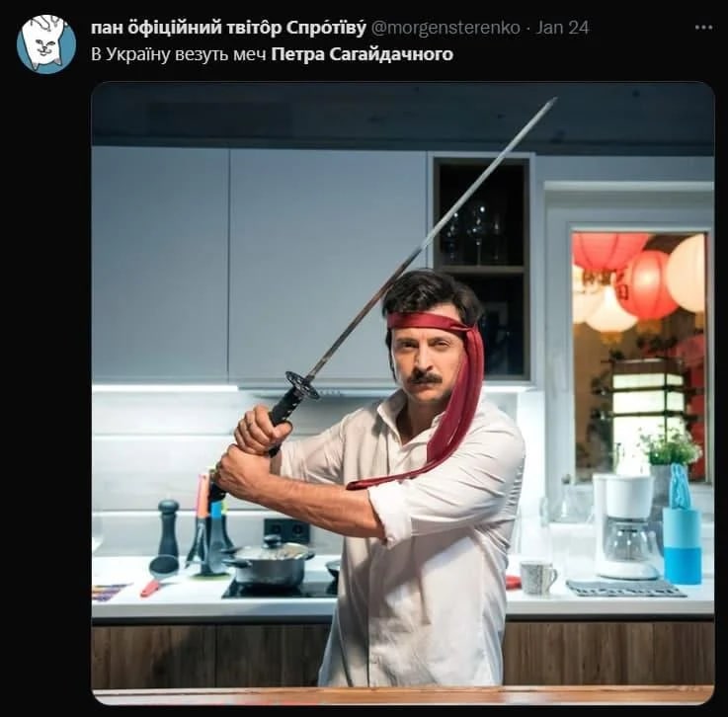Click the blue knife block near the window
Viewport: 728px width, 717px height.
(682, 545)
